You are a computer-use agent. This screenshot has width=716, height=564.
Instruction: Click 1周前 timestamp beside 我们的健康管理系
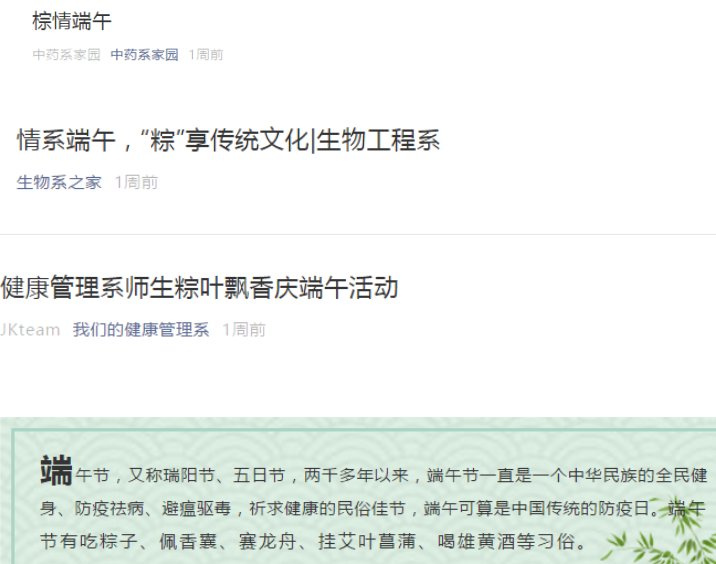point(244,330)
